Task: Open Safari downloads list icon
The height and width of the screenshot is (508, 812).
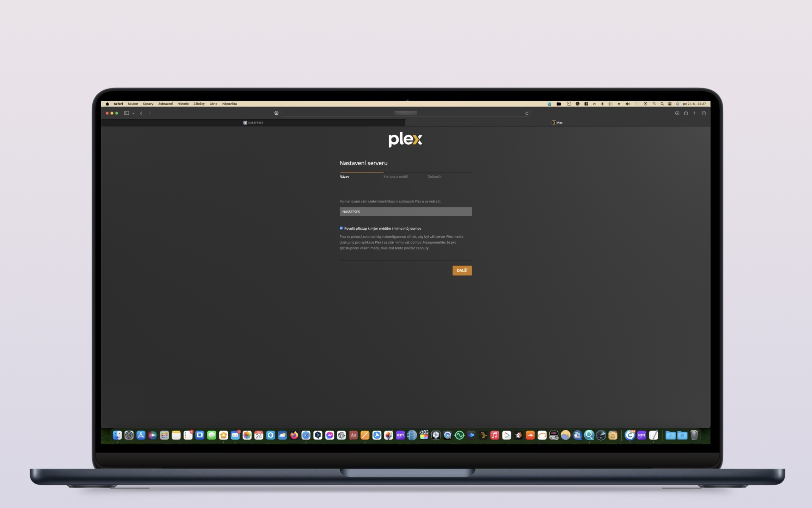Action: tap(677, 113)
